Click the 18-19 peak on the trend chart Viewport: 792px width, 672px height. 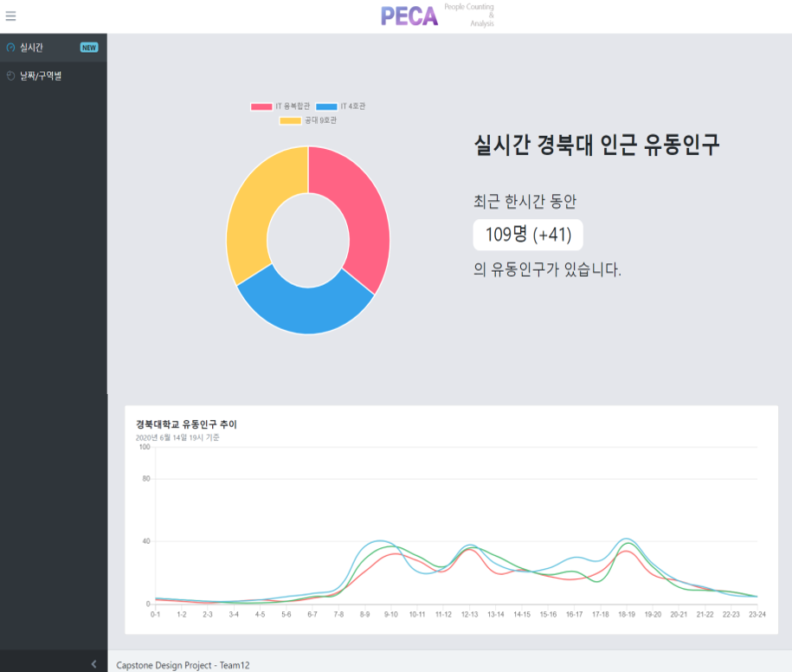click(x=627, y=540)
